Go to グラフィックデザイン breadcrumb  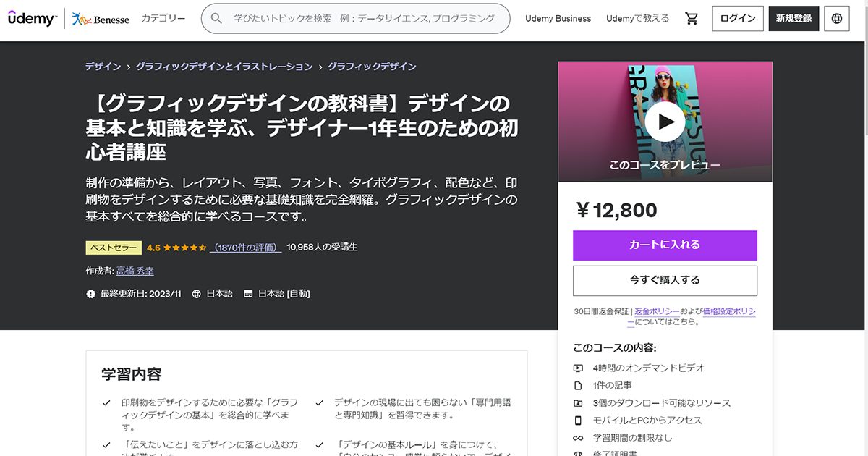[372, 67]
